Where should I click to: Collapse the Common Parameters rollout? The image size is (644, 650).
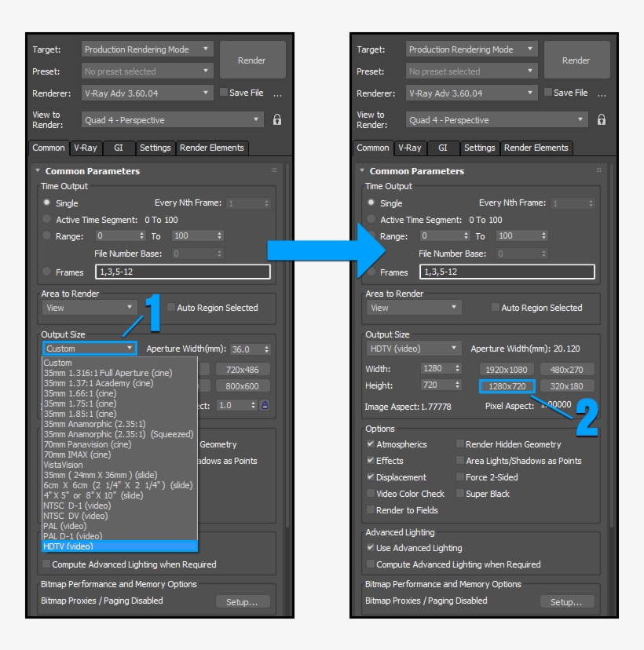(38, 171)
